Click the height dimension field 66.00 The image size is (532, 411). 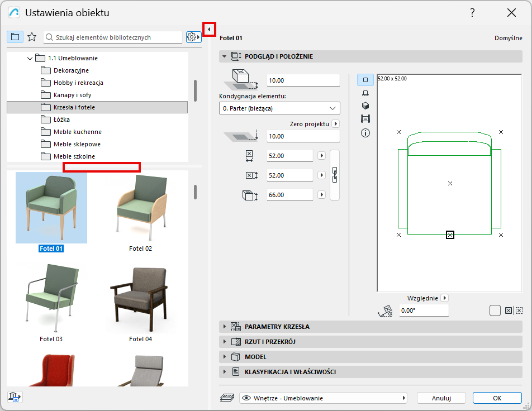coord(289,195)
